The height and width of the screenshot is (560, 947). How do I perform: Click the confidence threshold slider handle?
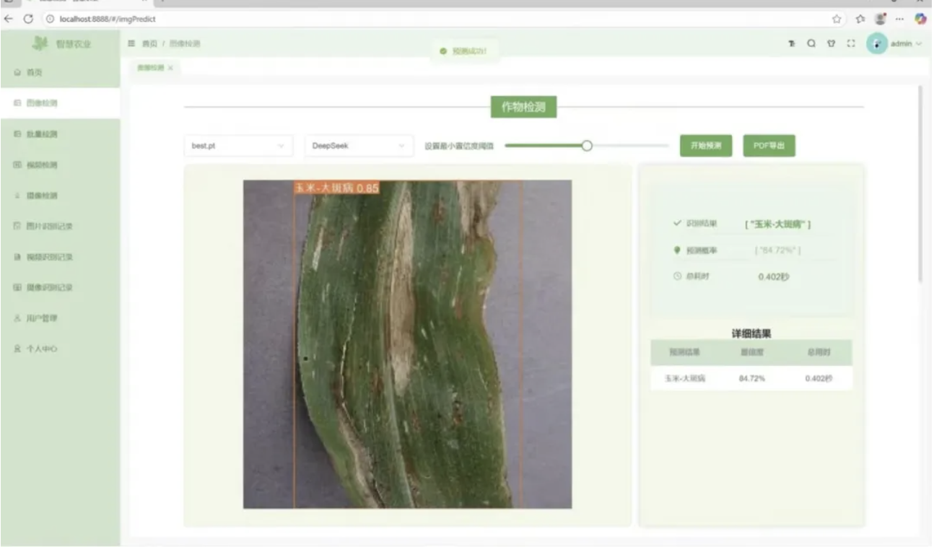pos(587,146)
